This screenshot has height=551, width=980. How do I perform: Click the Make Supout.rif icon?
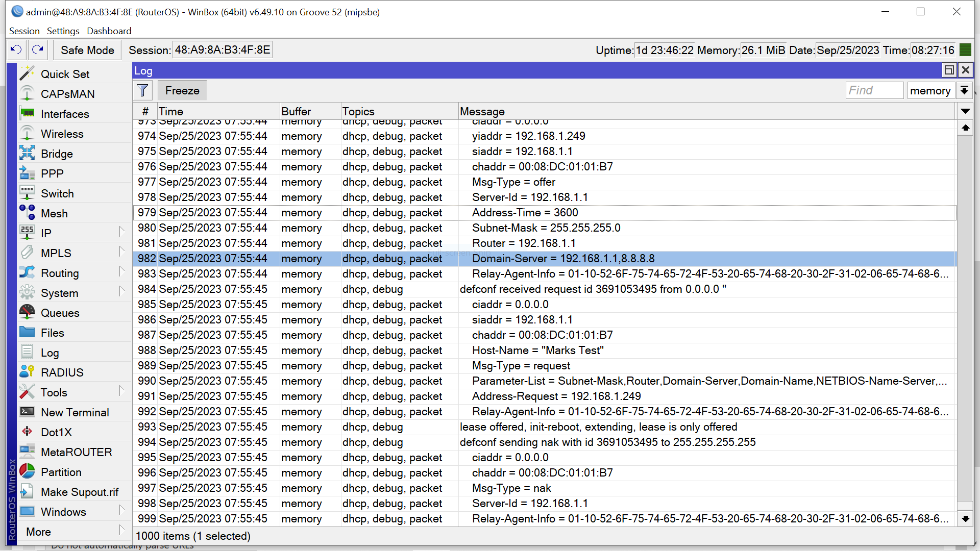[x=27, y=492]
